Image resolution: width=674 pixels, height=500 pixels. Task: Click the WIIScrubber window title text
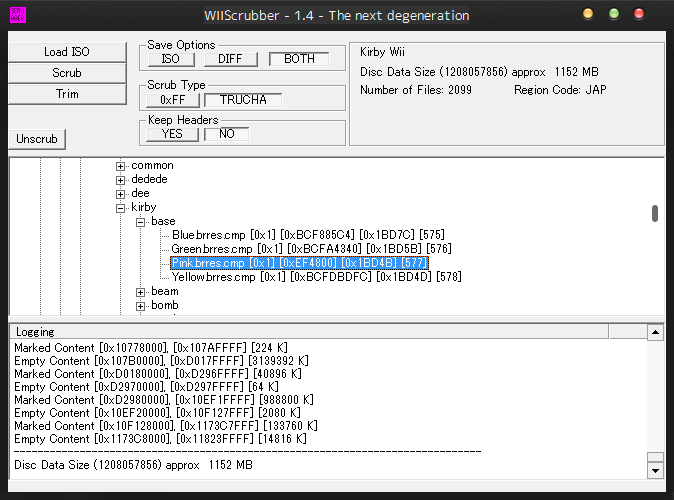pos(337,16)
